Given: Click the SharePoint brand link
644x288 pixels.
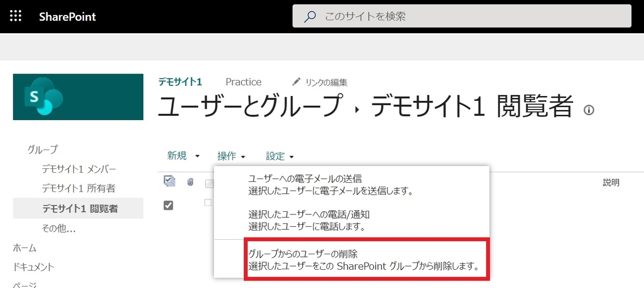Looking at the screenshot, I should pos(68,17).
